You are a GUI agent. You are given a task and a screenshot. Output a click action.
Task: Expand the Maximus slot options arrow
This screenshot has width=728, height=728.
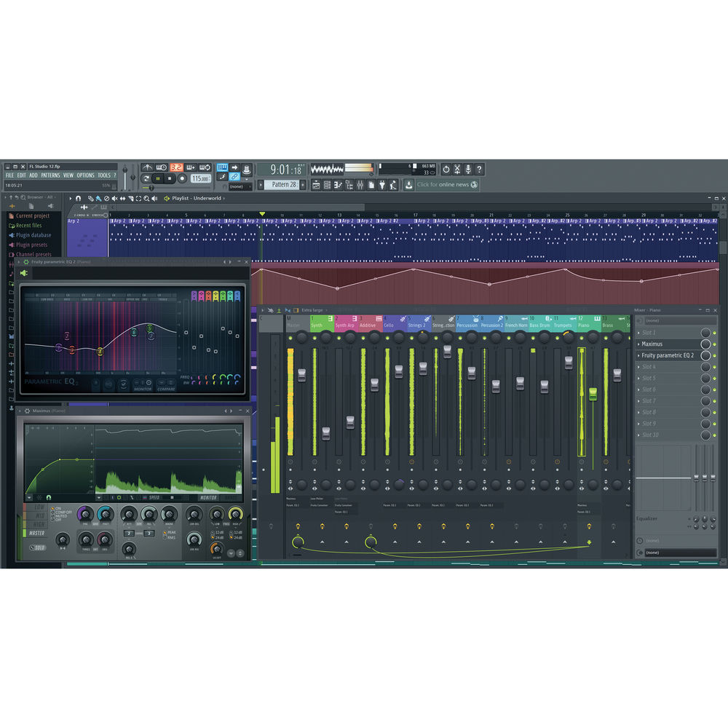coord(638,344)
